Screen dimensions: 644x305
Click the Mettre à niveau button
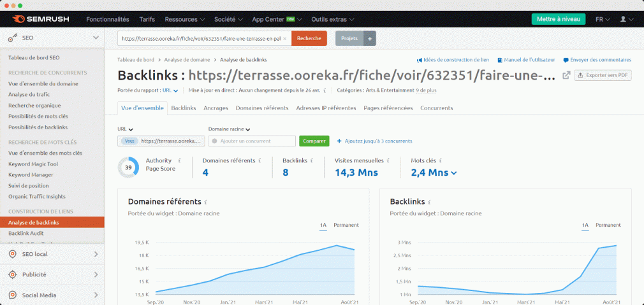pos(559,19)
